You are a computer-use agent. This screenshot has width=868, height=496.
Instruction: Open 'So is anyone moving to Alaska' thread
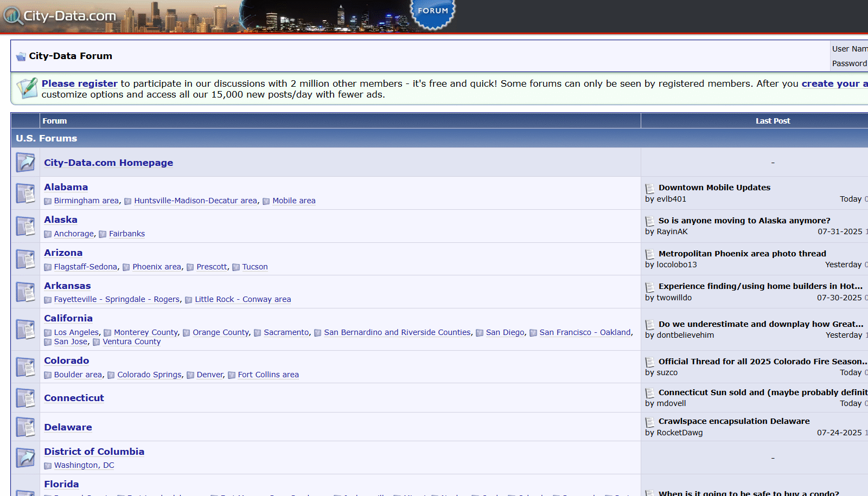(744, 221)
